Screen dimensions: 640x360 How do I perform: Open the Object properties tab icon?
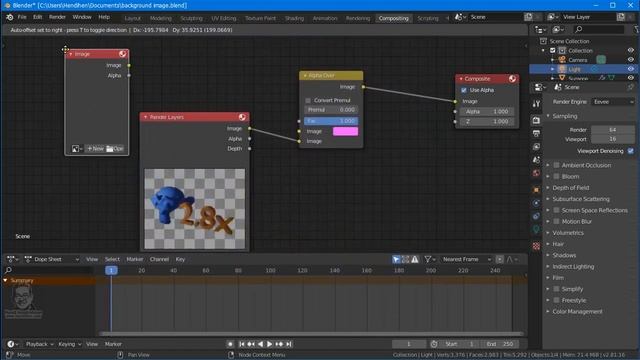[x=536, y=190]
